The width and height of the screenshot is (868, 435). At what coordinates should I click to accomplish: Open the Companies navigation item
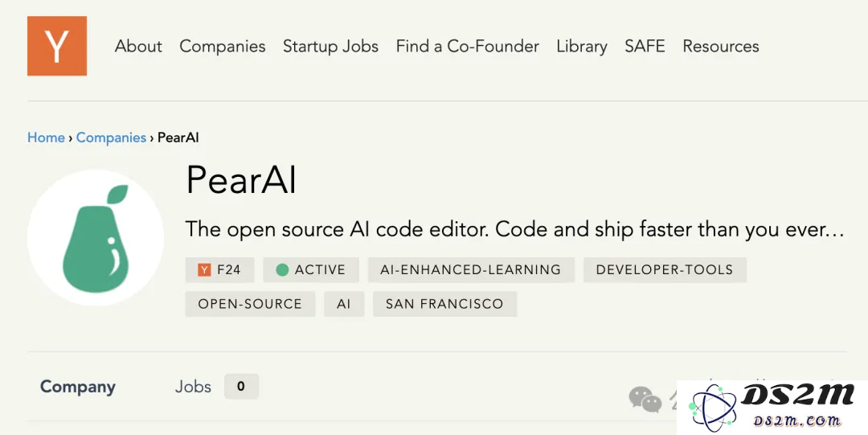click(223, 46)
